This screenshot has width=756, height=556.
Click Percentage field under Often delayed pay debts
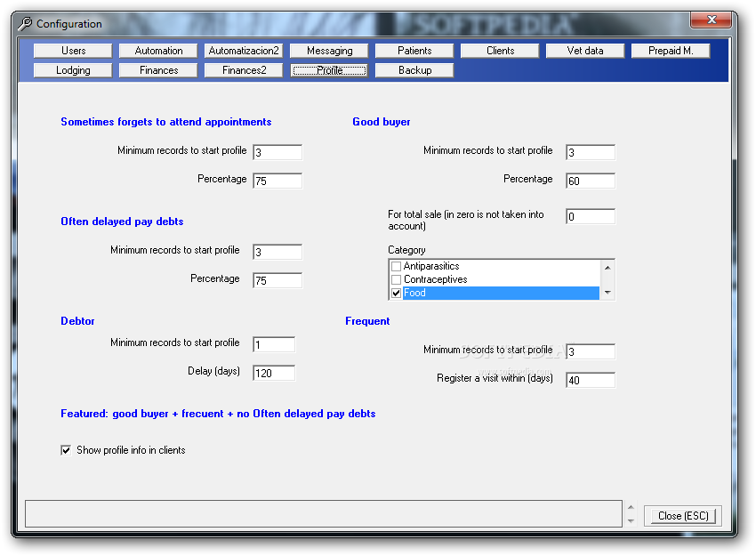pyautogui.click(x=277, y=280)
